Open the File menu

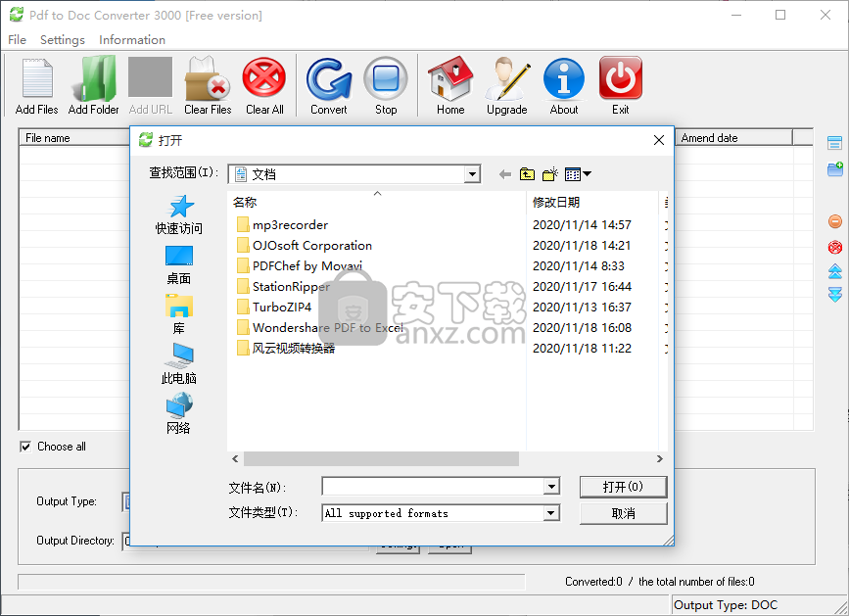(17, 40)
